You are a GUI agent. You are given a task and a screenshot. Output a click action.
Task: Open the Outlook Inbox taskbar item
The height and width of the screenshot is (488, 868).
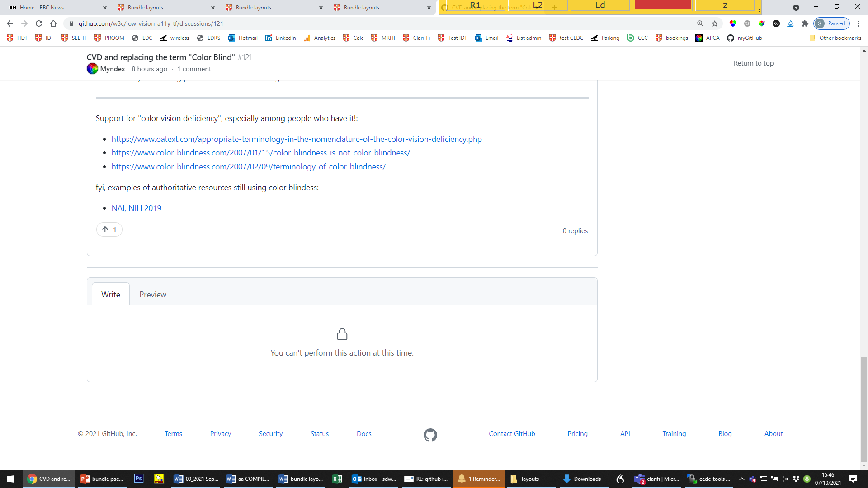tap(374, 479)
